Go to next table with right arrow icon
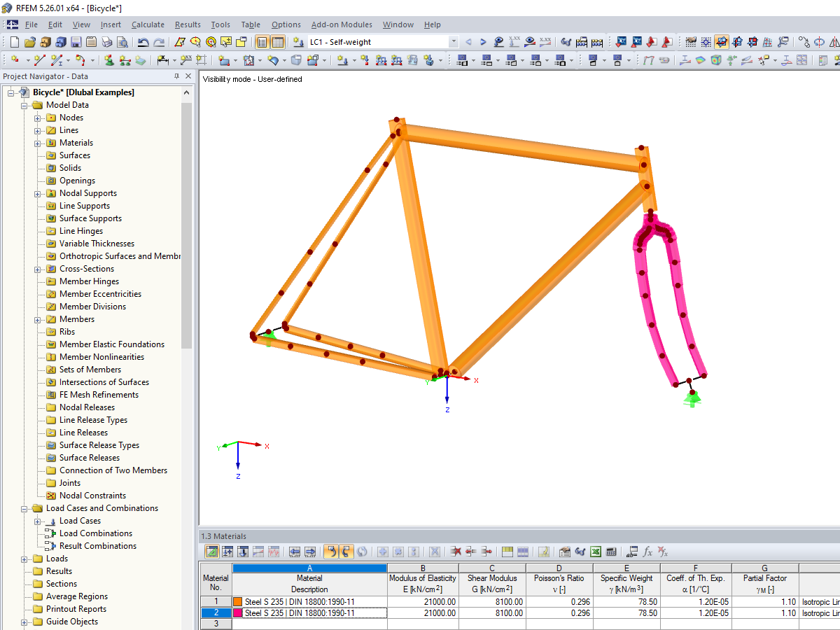The width and height of the screenshot is (840, 630). [310, 552]
